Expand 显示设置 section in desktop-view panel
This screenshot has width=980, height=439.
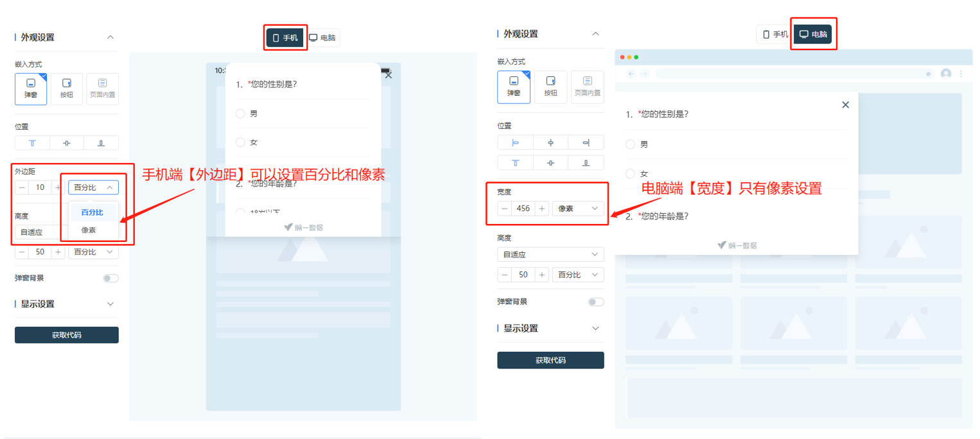595,328
